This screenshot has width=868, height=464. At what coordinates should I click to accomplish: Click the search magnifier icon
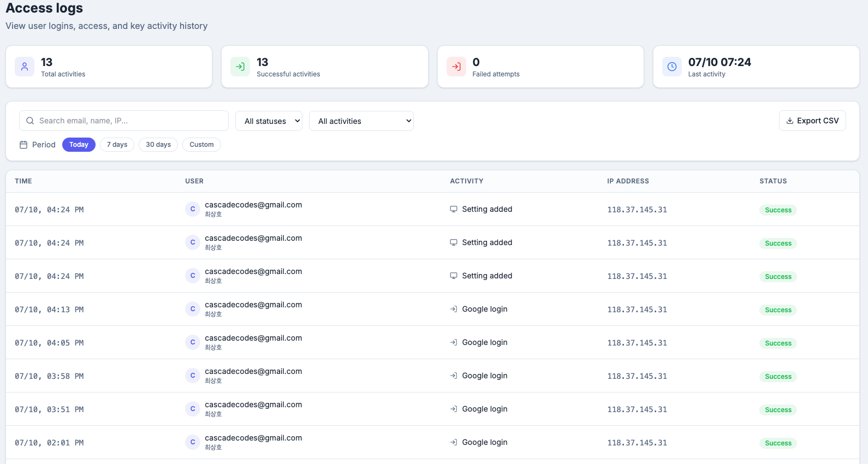[x=30, y=121]
